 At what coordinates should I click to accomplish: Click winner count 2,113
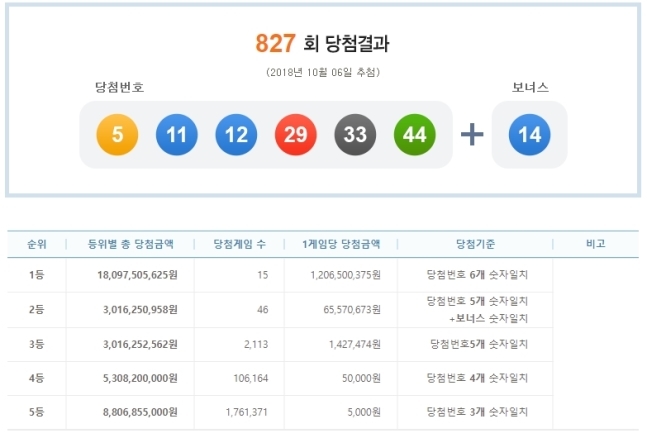click(x=256, y=344)
